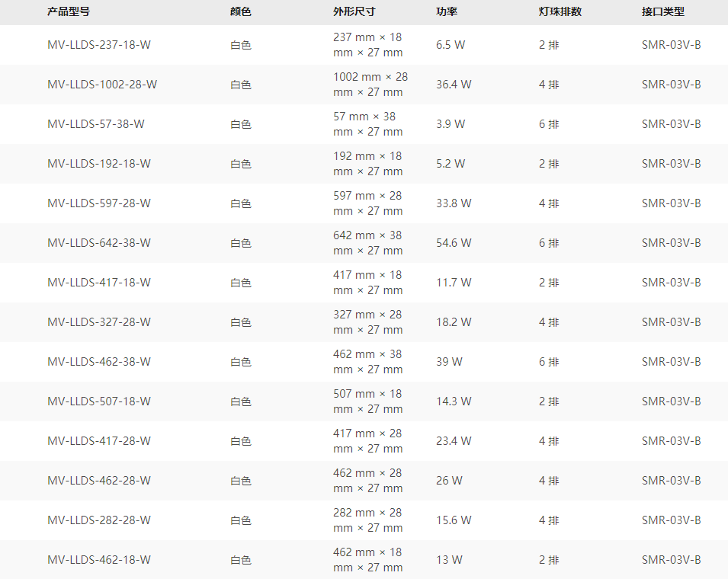Click the 1002 mm × 28 mm dimension cell
728x579 pixels.
tap(370, 85)
